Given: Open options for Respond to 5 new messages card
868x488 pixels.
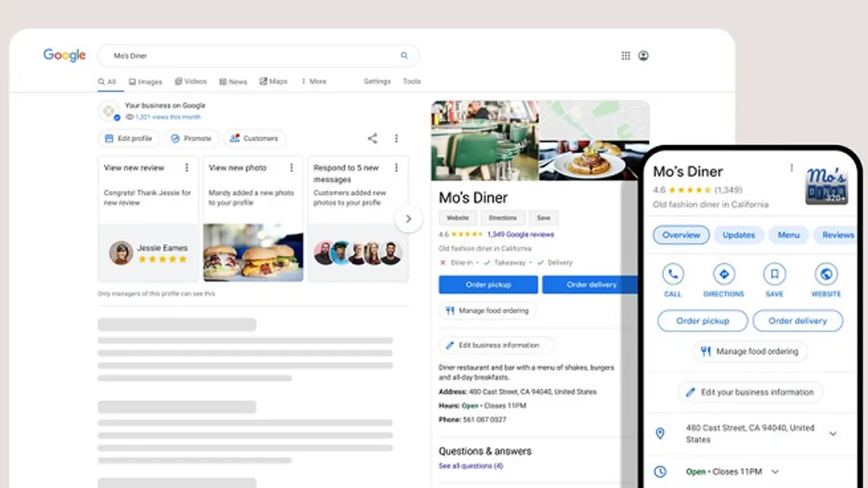Looking at the screenshot, I should coord(396,168).
